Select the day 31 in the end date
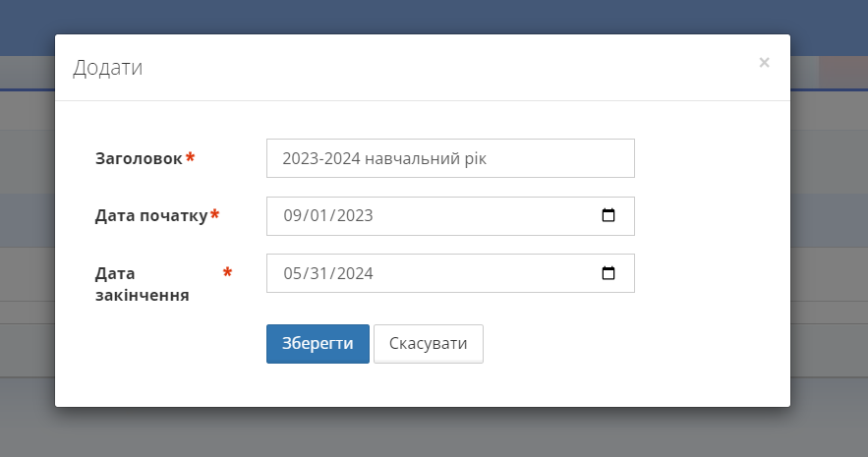 pyautogui.click(x=318, y=274)
